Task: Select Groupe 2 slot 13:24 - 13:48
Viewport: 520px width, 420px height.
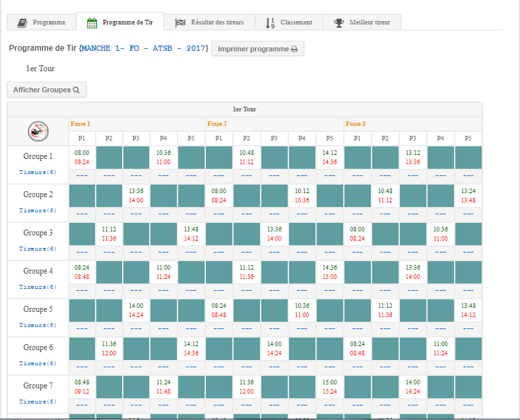Action: point(469,196)
